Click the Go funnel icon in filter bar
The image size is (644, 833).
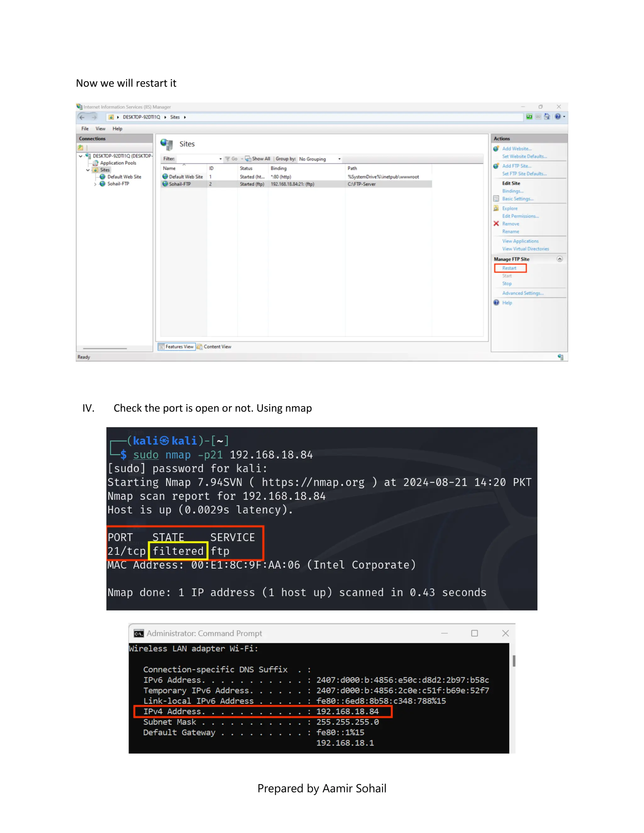[227, 159]
